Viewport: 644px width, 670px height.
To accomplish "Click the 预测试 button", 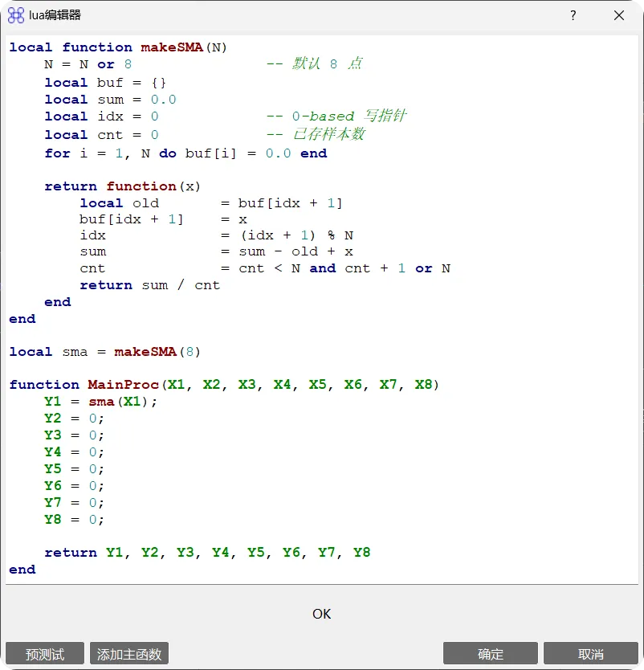I will point(45,653).
